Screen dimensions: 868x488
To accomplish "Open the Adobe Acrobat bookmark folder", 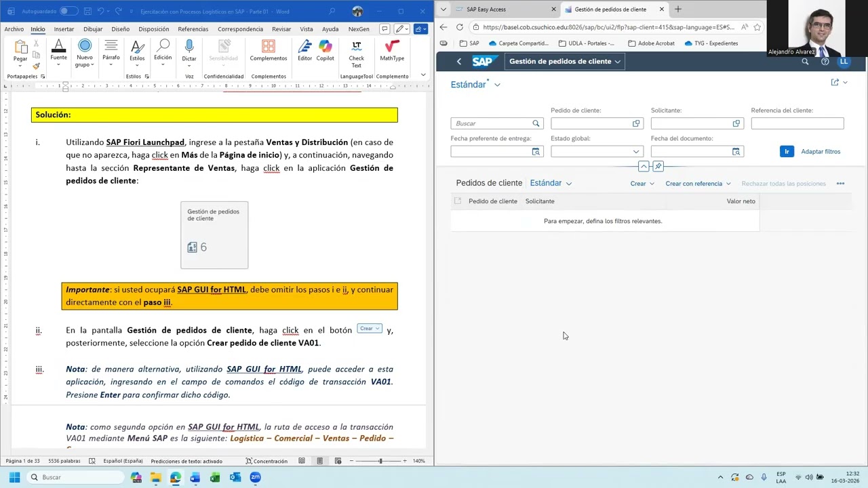I will pos(650,43).
